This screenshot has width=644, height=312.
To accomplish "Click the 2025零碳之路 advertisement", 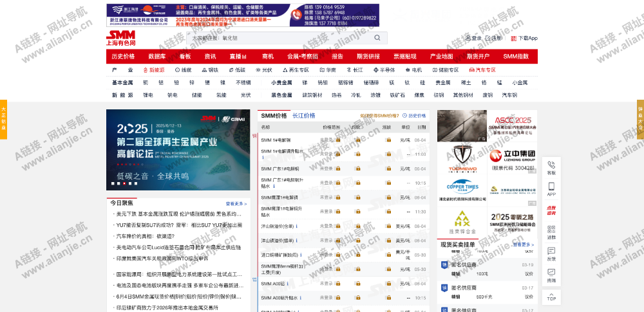I will tap(512, 222).
